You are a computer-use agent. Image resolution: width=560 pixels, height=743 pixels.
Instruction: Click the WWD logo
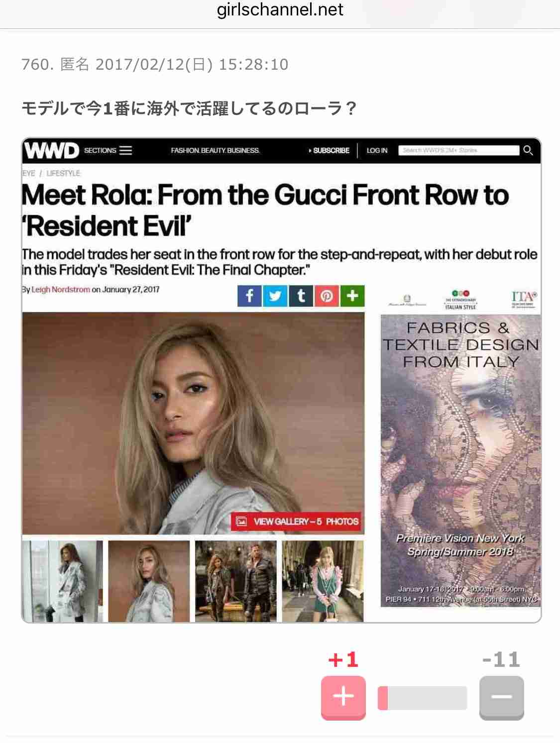click(x=52, y=150)
